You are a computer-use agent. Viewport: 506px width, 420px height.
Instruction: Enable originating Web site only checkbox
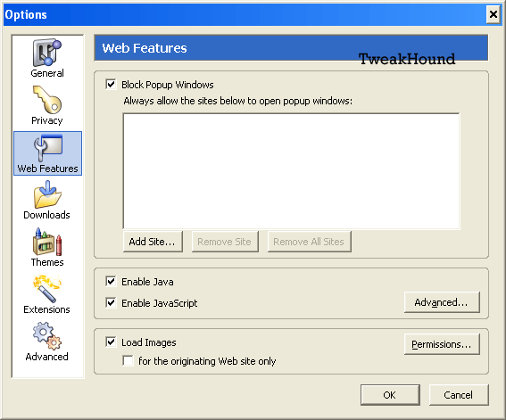coord(129,360)
